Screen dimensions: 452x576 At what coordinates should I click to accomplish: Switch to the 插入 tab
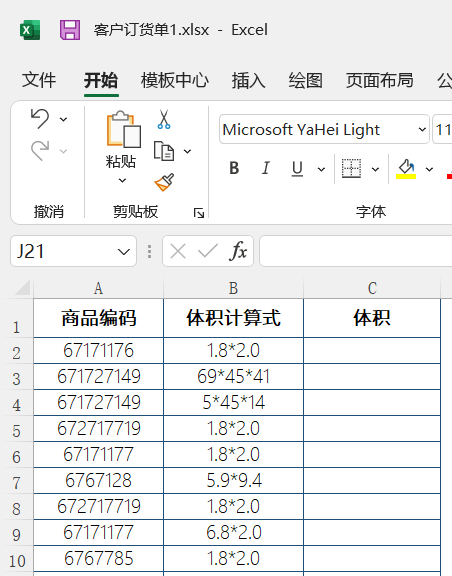point(248,80)
